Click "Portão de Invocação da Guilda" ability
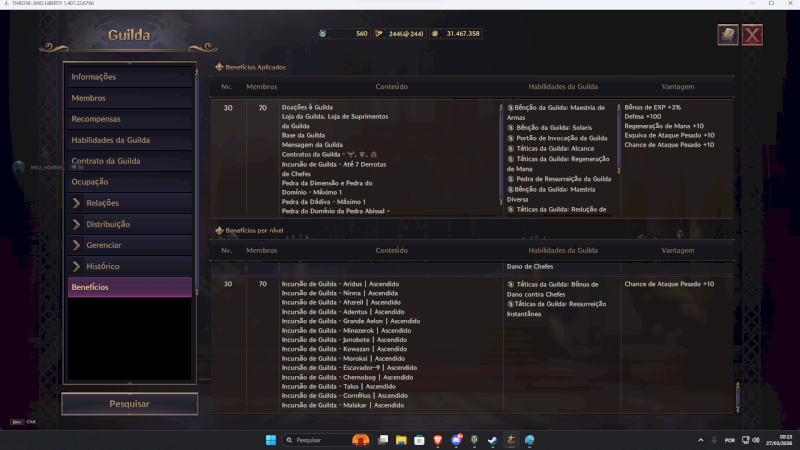The image size is (800, 450). coord(557,138)
